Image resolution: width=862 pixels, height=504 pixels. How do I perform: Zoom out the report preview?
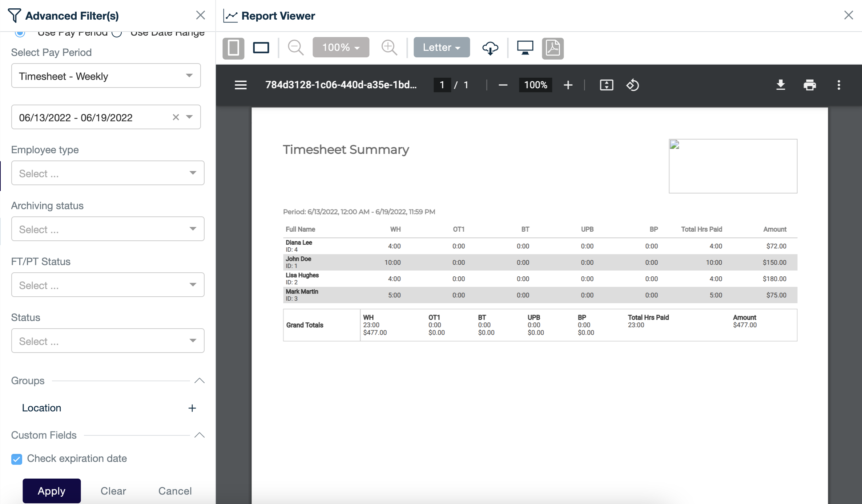(x=295, y=47)
